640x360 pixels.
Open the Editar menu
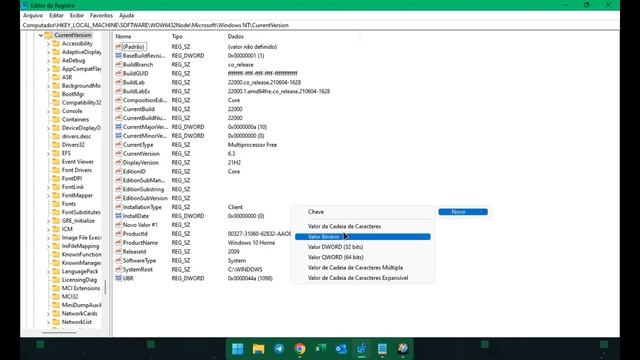pos(56,16)
